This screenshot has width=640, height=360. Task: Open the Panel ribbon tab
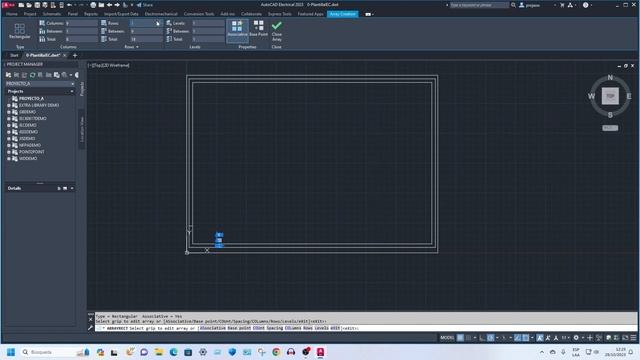click(x=73, y=14)
